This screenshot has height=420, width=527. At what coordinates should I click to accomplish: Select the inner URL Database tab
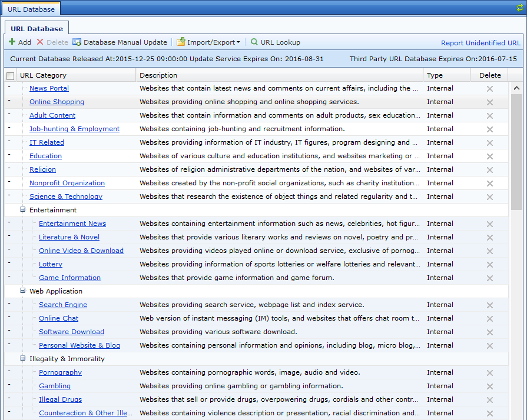[x=37, y=29]
